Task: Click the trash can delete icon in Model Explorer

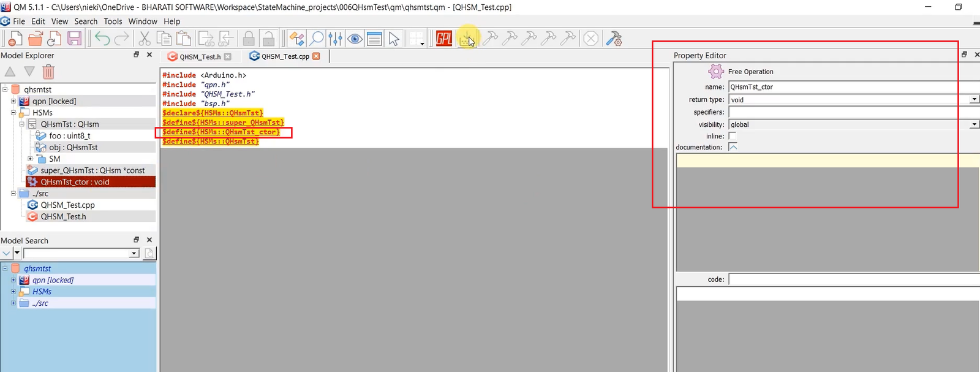Action: click(48, 72)
